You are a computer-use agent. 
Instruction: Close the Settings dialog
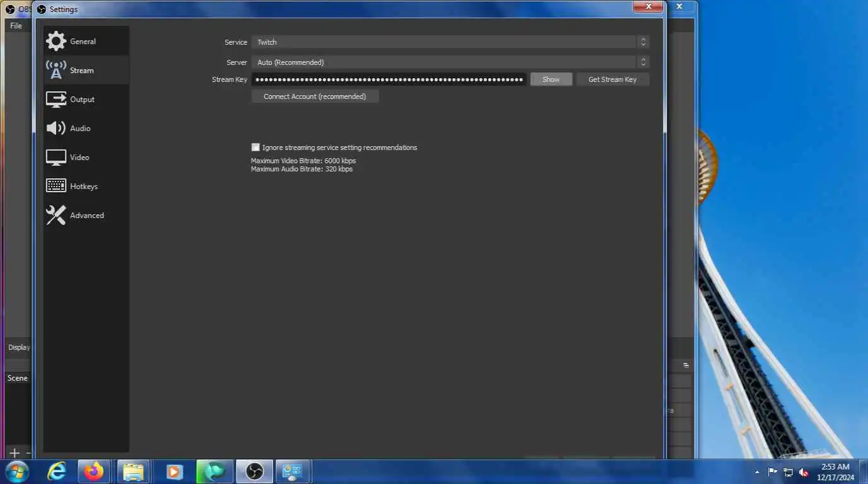pos(648,6)
